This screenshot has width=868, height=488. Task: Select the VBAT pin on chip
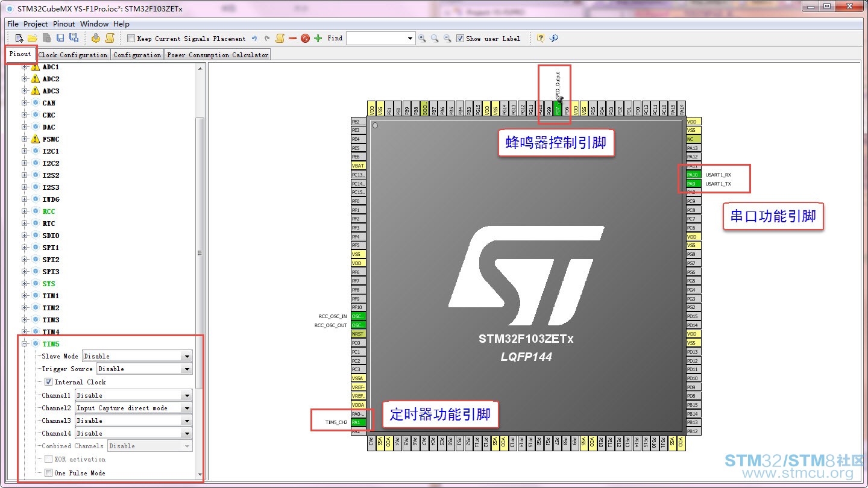tap(358, 166)
